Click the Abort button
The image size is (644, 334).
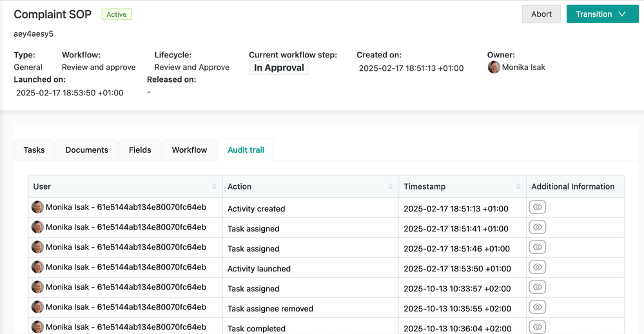pos(541,14)
